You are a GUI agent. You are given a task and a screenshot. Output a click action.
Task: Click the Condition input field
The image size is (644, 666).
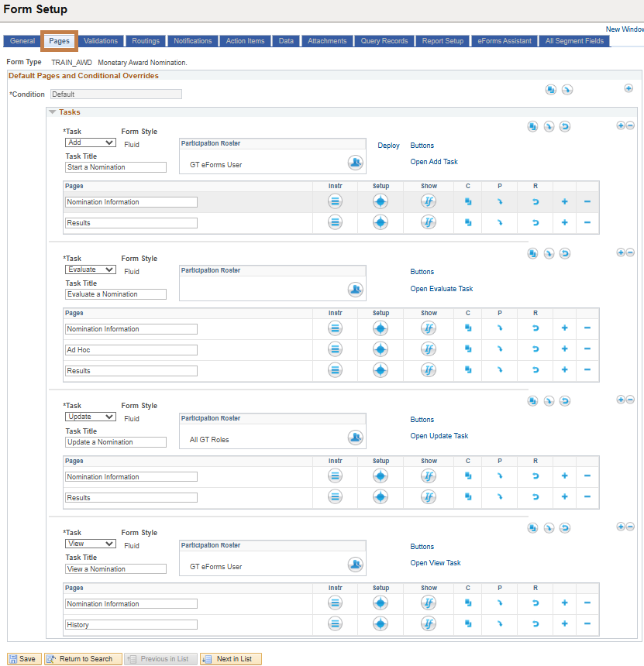pos(115,94)
